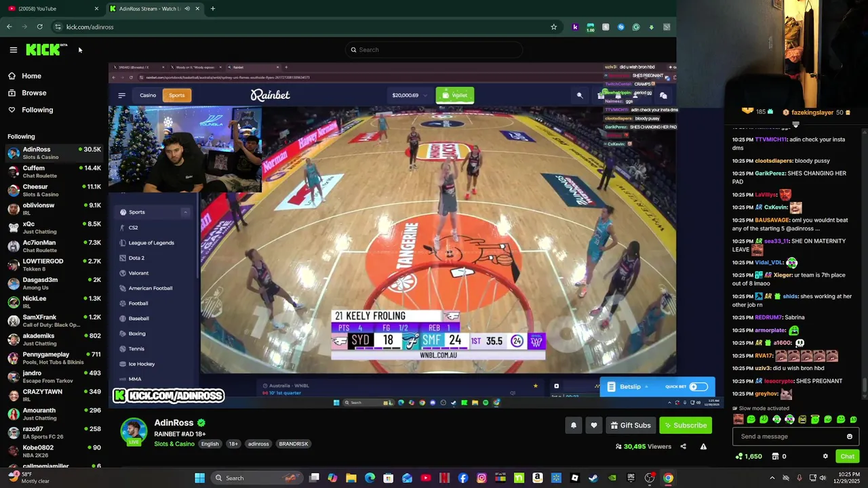Open Epic Games launcher from the taskbar

click(x=631, y=478)
